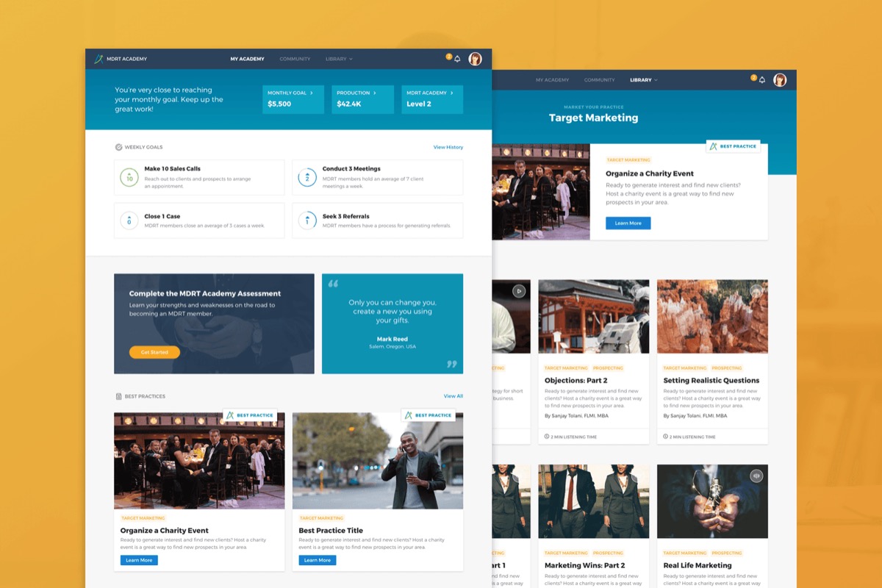Click the progress ring on Make 10 Sales Calls

(x=129, y=176)
